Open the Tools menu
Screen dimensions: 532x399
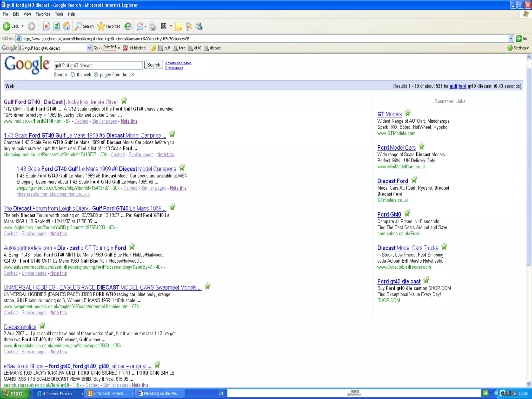tap(59, 14)
